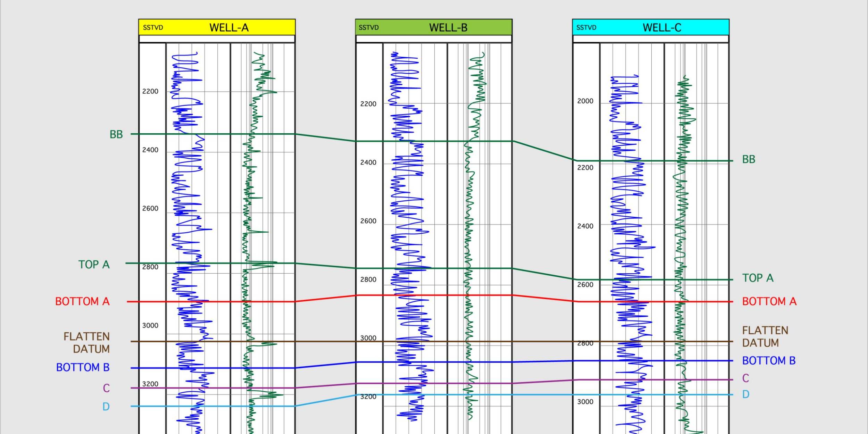Click the SSTVD label in WELL-C header

pos(586,27)
